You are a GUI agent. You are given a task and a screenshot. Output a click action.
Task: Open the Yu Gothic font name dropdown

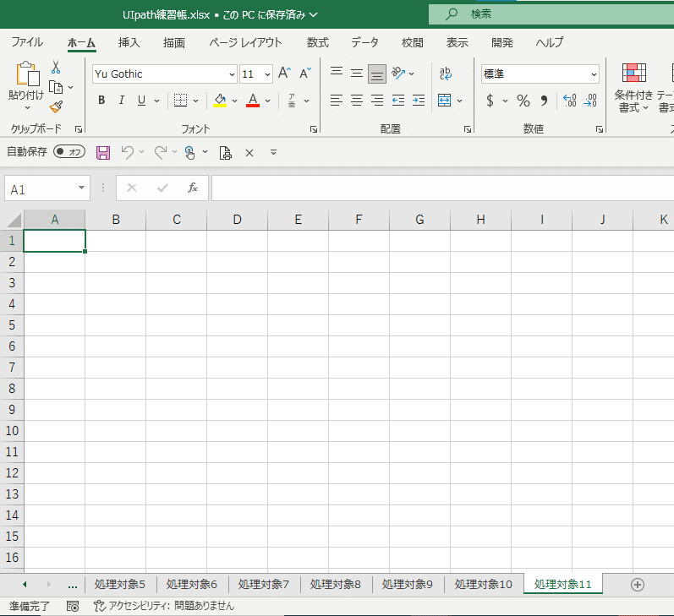232,74
